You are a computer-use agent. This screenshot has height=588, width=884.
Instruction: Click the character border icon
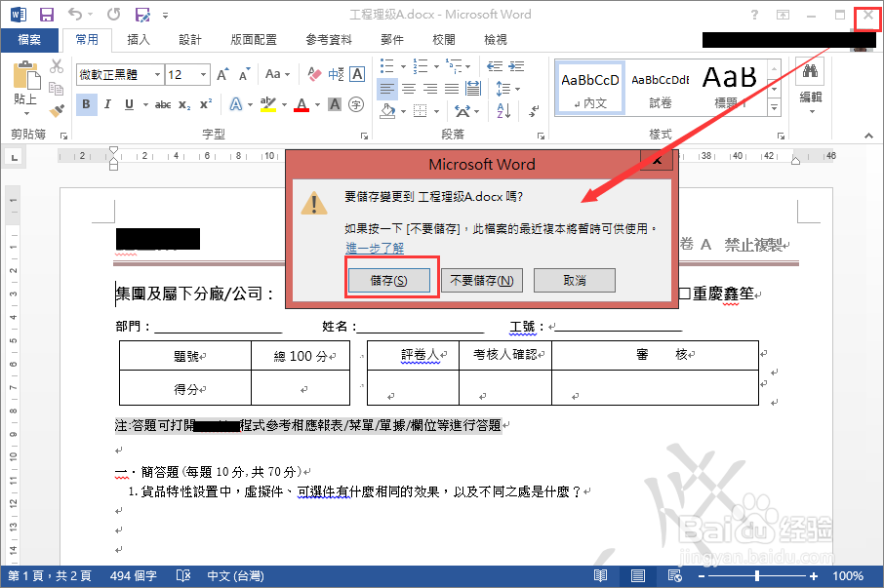[x=357, y=74]
